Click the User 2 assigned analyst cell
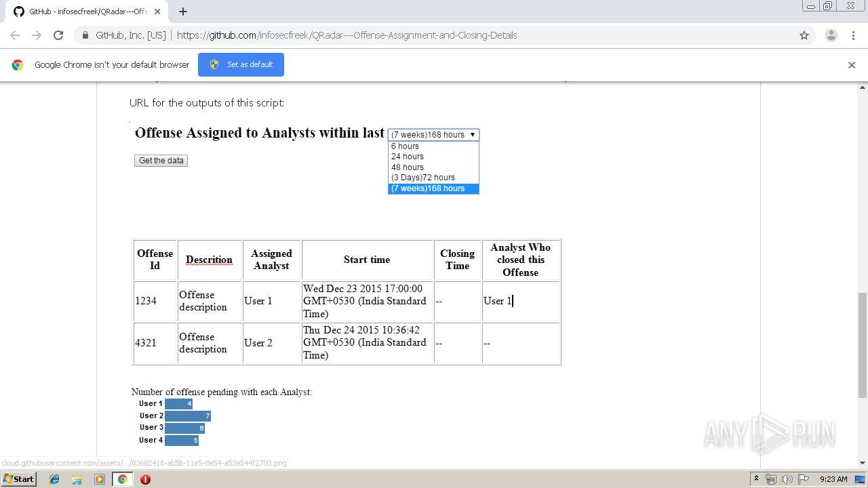868x488 pixels. pos(271,343)
